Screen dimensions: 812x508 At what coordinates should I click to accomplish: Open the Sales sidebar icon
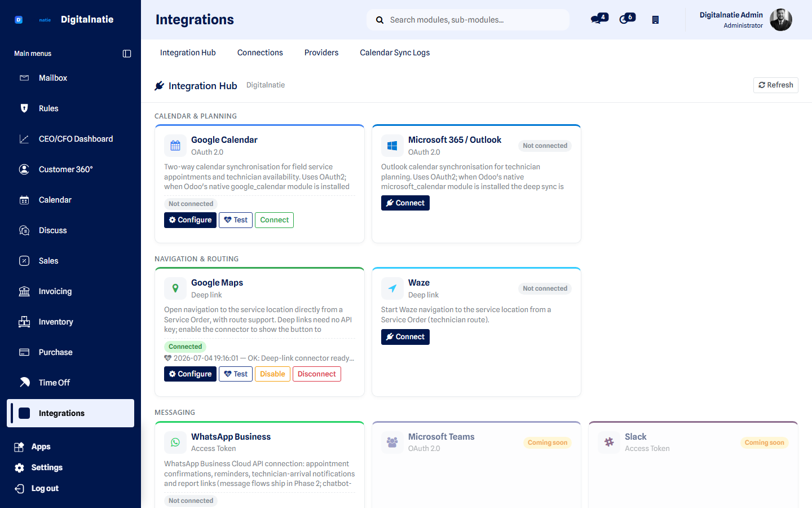[x=24, y=261]
